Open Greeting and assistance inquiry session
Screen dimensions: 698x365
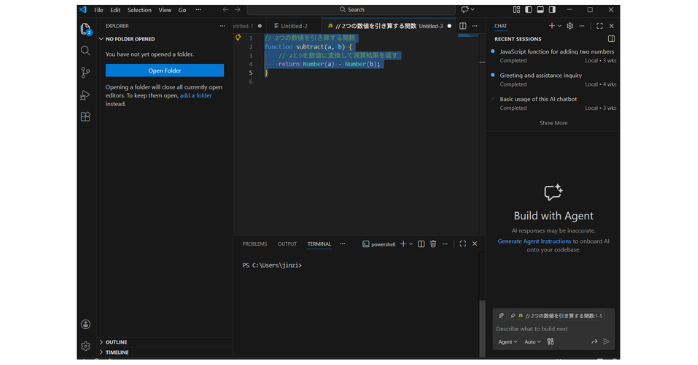point(553,79)
